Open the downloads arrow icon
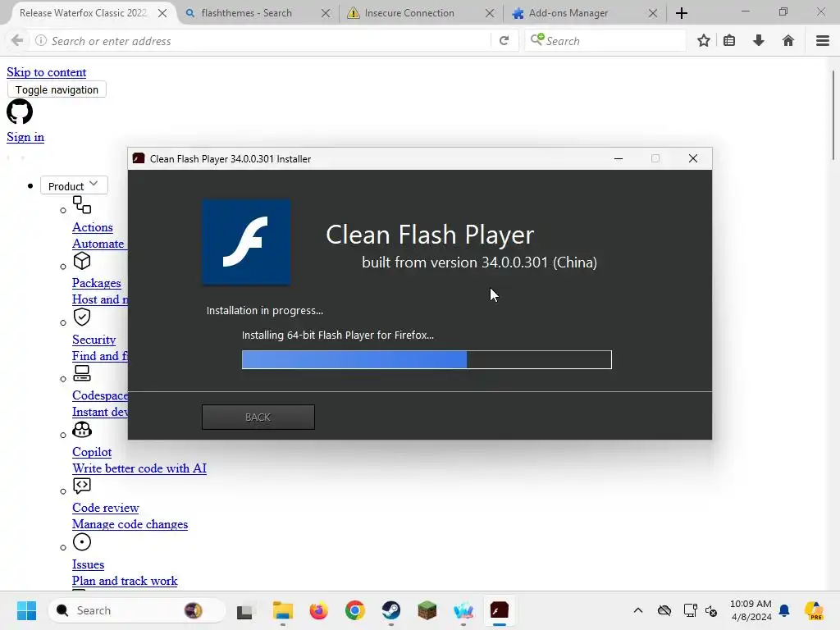The width and height of the screenshot is (840, 630). (759, 41)
